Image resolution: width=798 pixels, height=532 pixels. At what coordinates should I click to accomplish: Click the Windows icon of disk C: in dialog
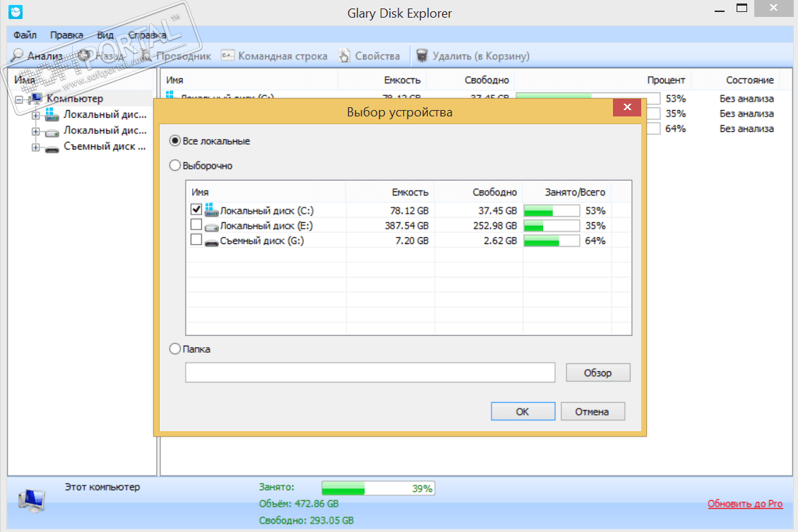(211, 210)
